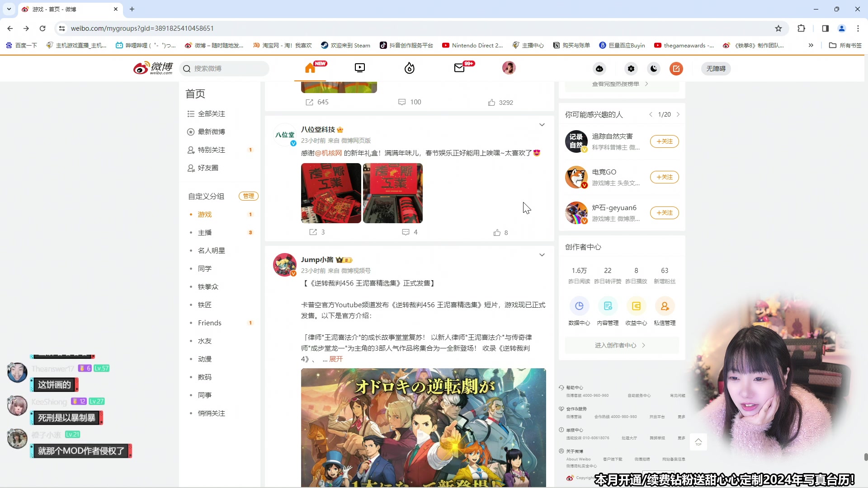Screen dimensions: 868x488
Task: Open hot search via flame icon
Action: pyautogui.click(x=409, y=68)
